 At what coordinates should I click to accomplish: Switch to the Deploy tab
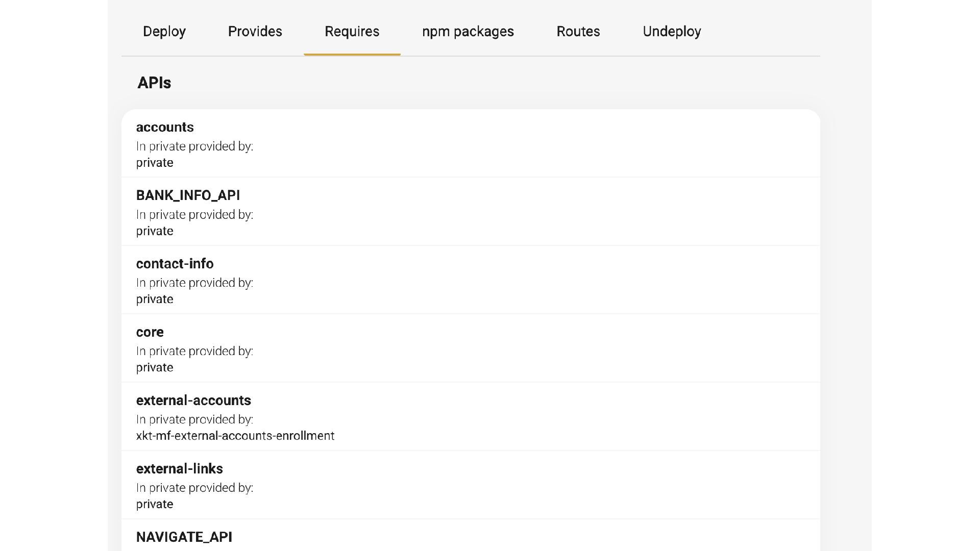[x=164, y=32]
